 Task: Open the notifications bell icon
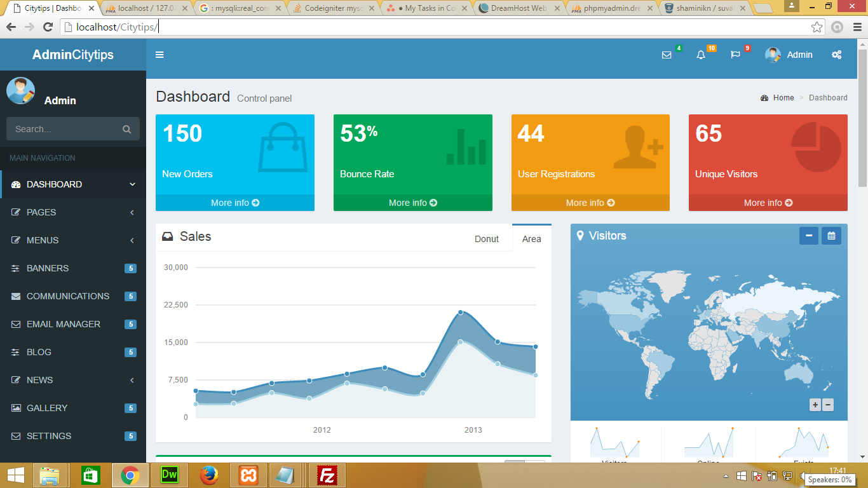[x=701, y=55]
